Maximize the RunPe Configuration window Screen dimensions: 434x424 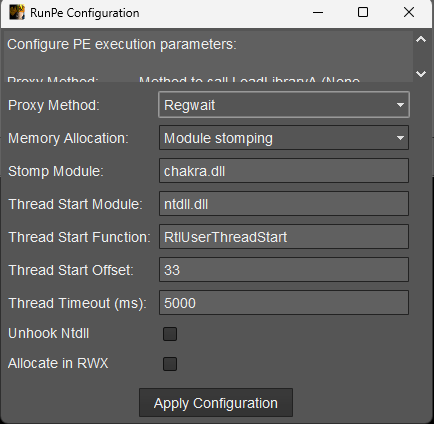tap(363, 13)
